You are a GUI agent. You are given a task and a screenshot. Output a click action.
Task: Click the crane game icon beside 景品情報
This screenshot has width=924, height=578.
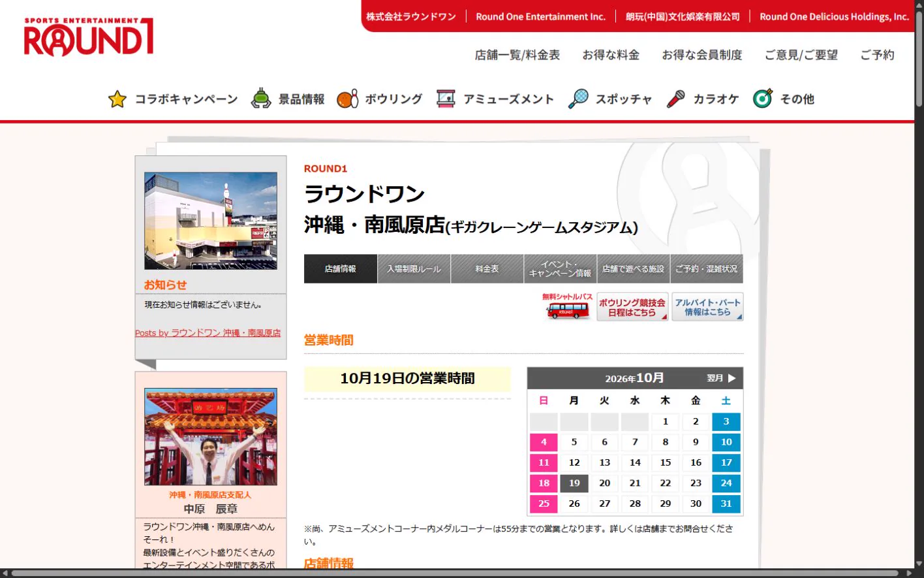pos(261,99)
